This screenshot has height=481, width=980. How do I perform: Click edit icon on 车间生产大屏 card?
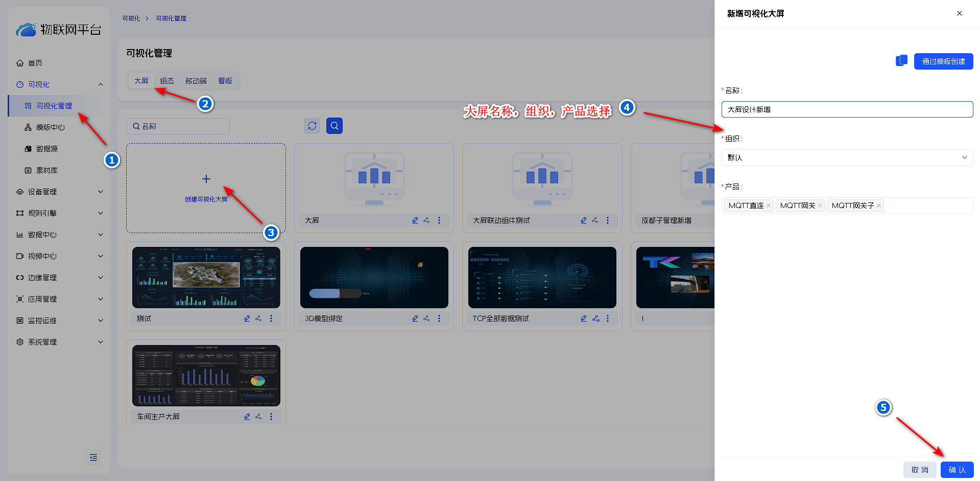coord(247,417)
